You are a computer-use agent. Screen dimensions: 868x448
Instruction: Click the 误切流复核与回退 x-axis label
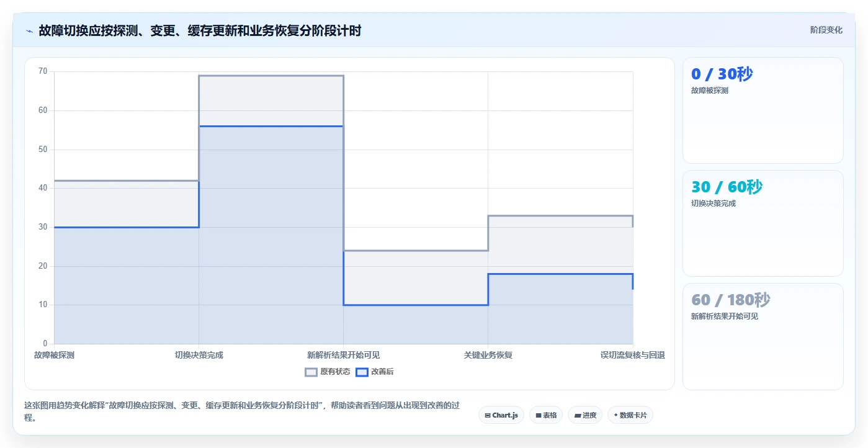coord(633,355)
